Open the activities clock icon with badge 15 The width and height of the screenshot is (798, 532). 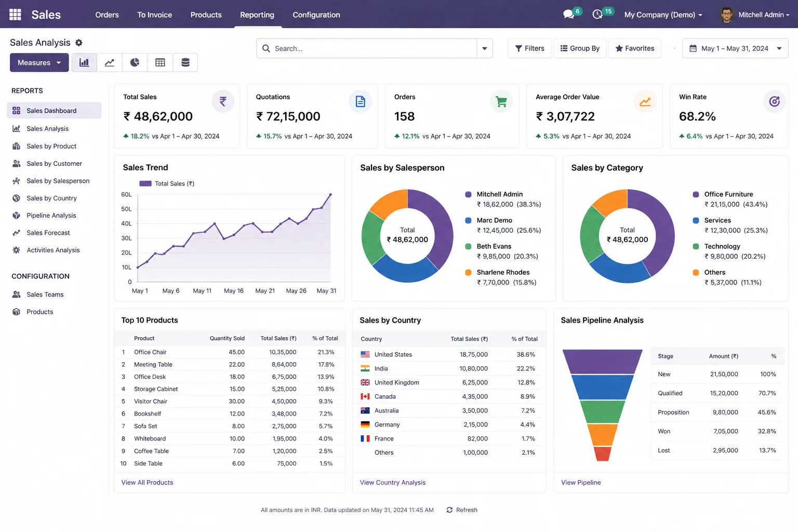coord(597,15)
